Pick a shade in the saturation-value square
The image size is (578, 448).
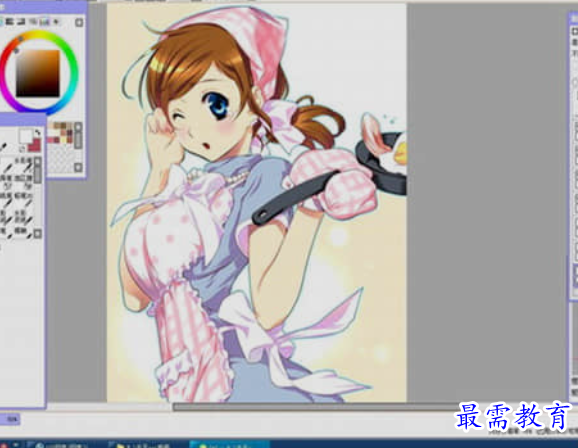point(38,74)
